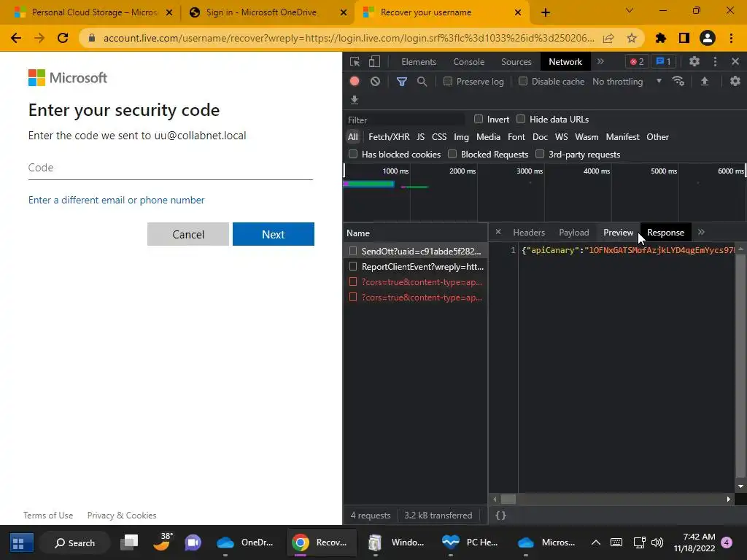
Task: Clear the network log
Action: [376, 82]
